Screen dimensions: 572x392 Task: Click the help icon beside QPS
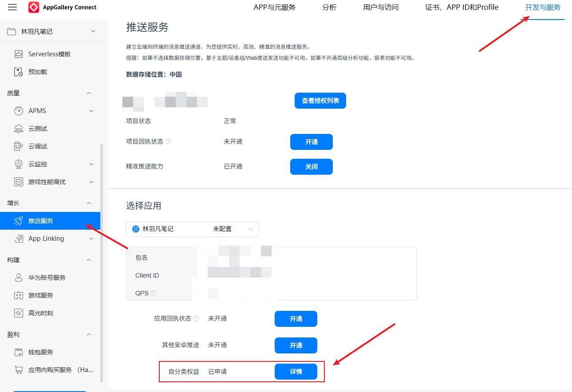[x=153, y=293]
